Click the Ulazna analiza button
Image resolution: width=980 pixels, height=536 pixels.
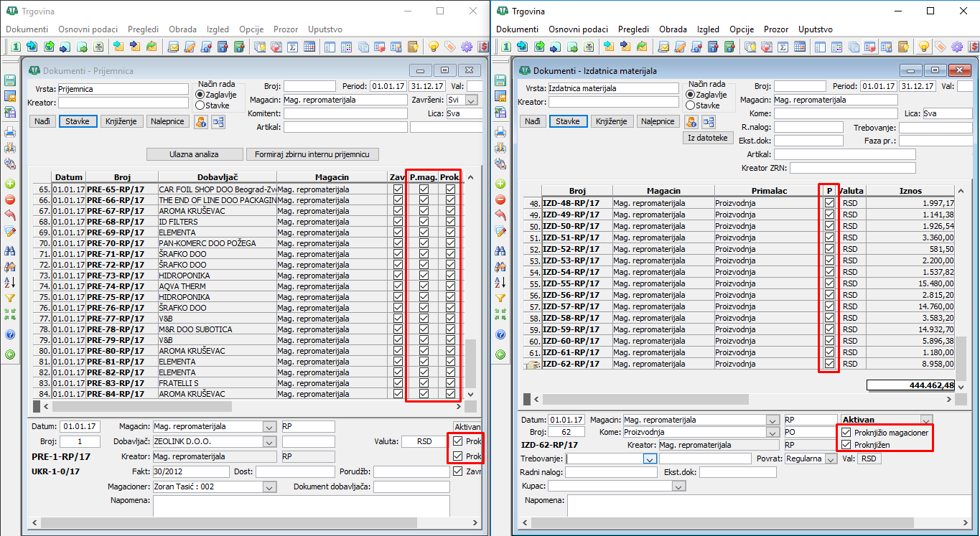[194, 154]
